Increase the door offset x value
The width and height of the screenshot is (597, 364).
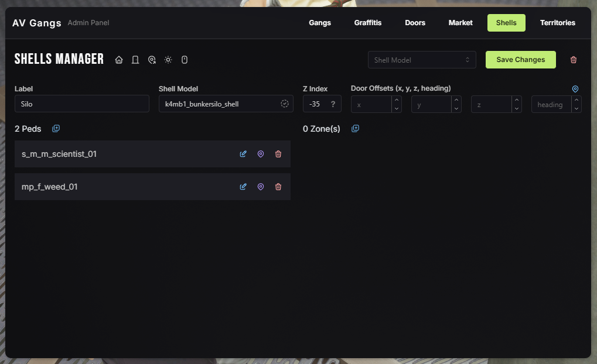pos(397,101)
